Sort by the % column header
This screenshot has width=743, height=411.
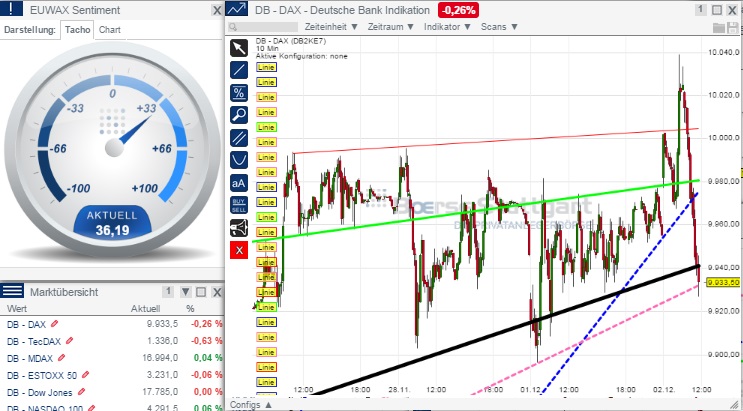point(190,309)
